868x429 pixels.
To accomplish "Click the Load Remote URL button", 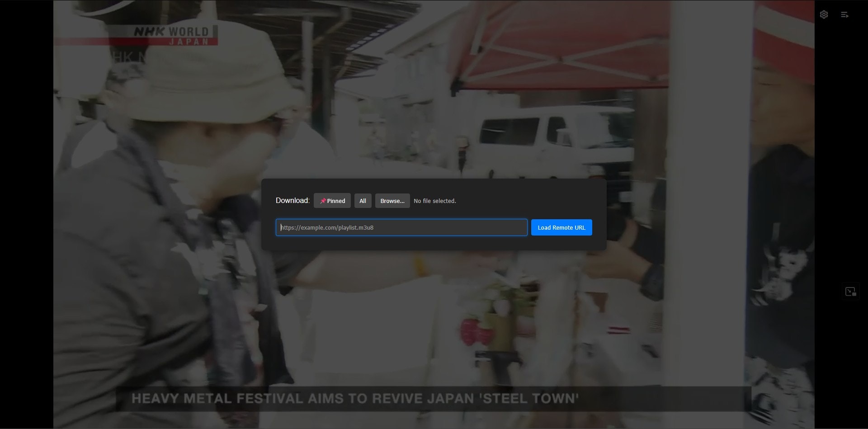I will [x=561, y=227].
